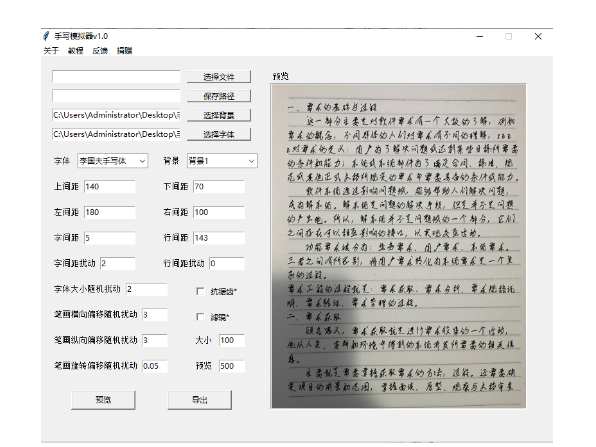Open the 捐赠 Donate menu

124,51
